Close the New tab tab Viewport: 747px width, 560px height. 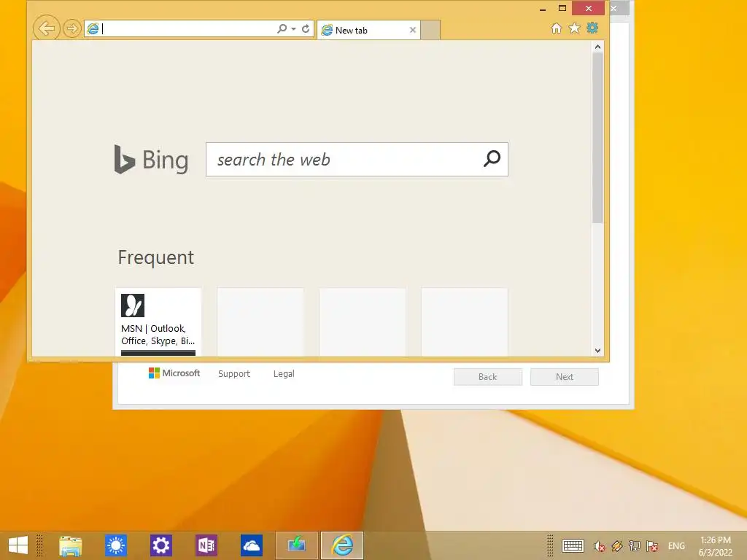pyautogui.click(x=413, y=30)
